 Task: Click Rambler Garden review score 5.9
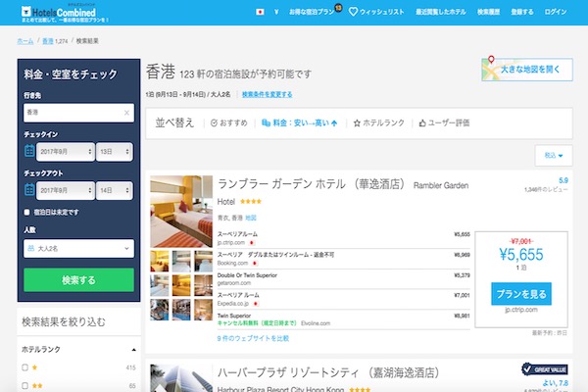[x=563, y=180]
